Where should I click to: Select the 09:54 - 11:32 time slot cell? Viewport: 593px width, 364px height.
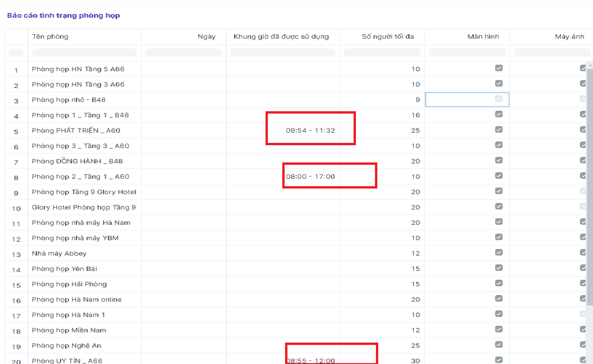[310, 130]
